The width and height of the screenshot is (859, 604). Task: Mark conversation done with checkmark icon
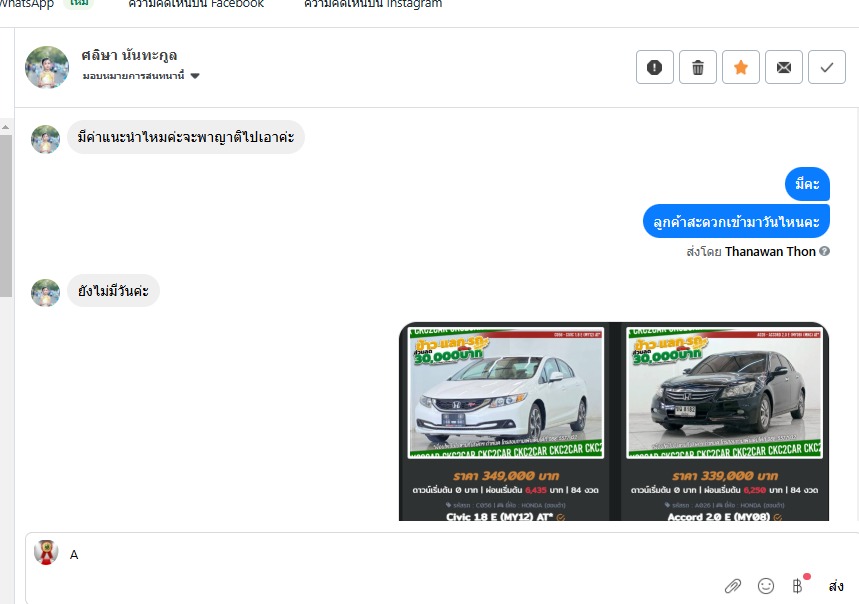(x=827, y=67)
